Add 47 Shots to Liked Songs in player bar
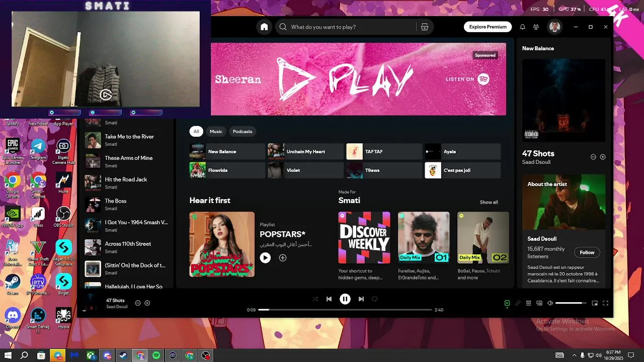The height and width of the screenshot is (362, 644). [147, 303]
